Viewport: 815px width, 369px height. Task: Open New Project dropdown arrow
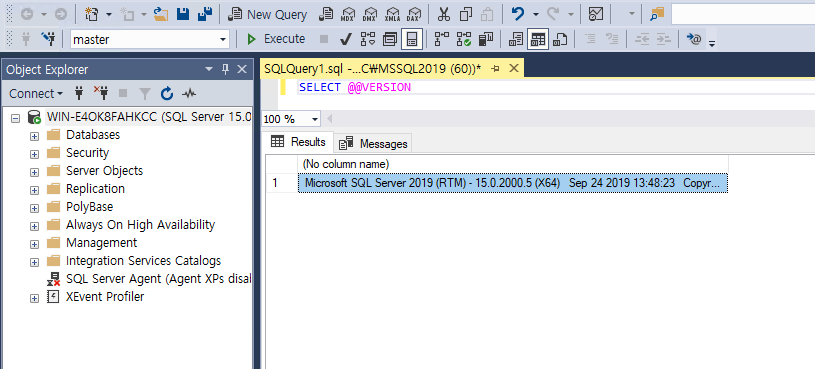click(x=109, y=15)
